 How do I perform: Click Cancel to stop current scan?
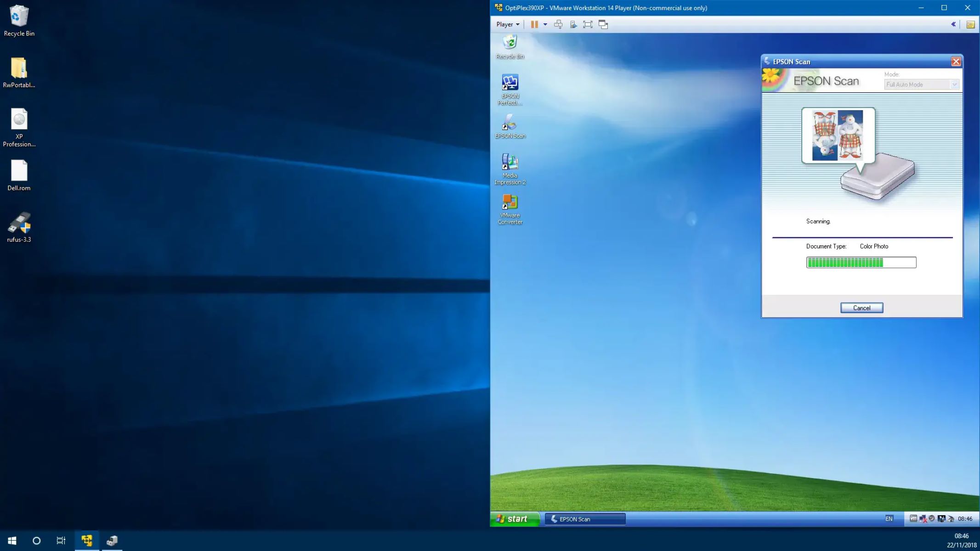tap(861, 308)
